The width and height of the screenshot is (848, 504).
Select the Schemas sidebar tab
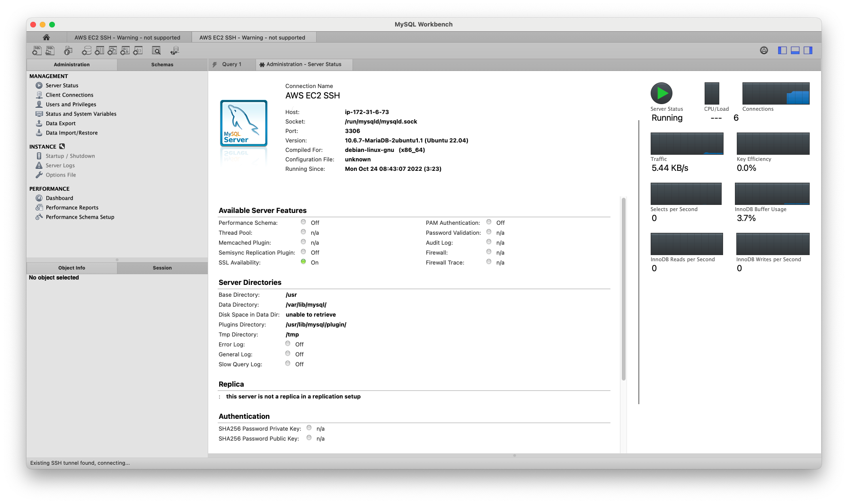click(x=162, y=64)
